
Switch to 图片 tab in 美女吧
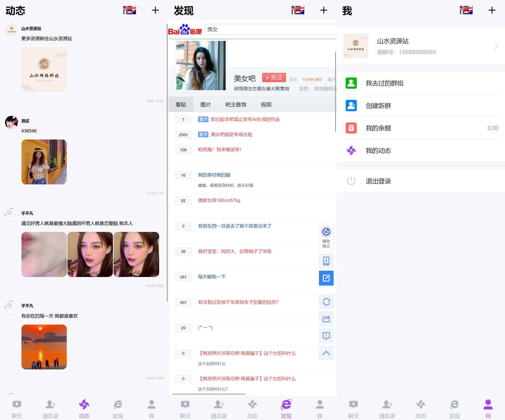[x=205, y=105]
